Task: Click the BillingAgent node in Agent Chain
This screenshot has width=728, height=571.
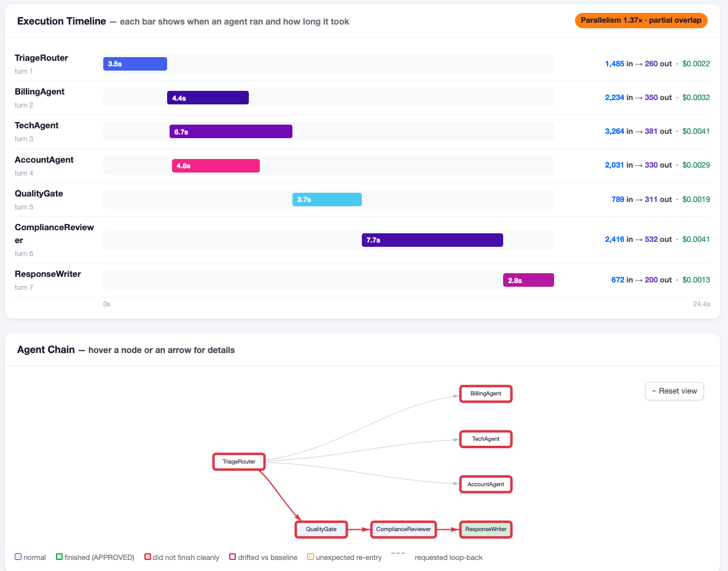Action: [486, 394]
